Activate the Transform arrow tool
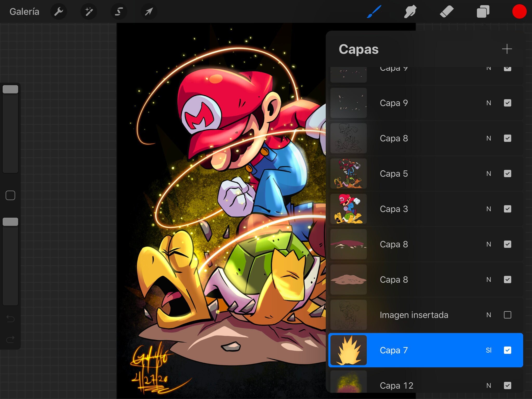 click(x=149, y=11)
